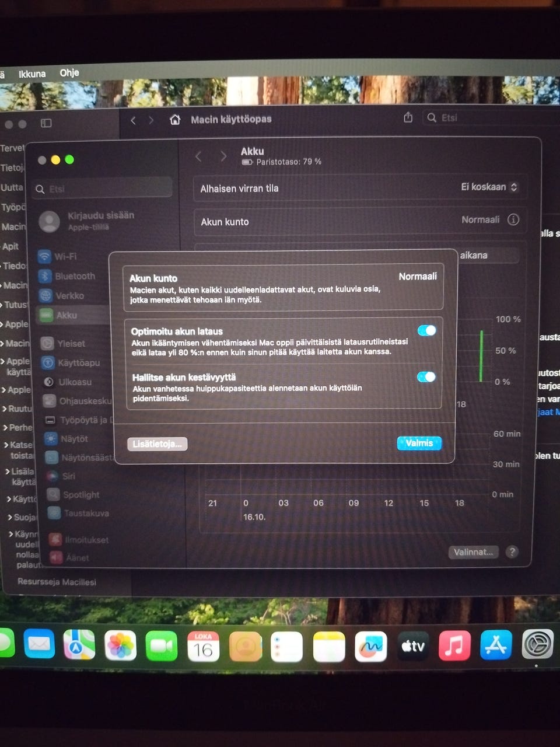Toggle Hallitse akun kestävyyttä switch
The width and height of the screenshot is (560, 747).
427,376
